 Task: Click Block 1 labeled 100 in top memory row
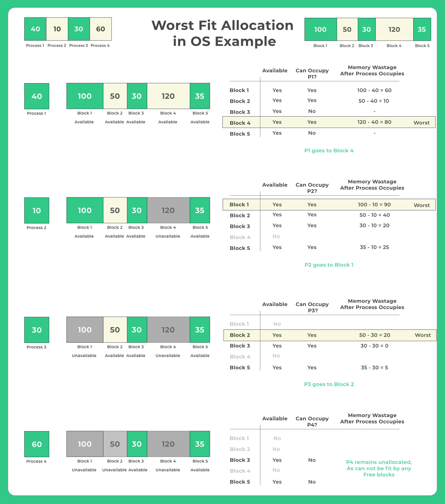point(320,29)
